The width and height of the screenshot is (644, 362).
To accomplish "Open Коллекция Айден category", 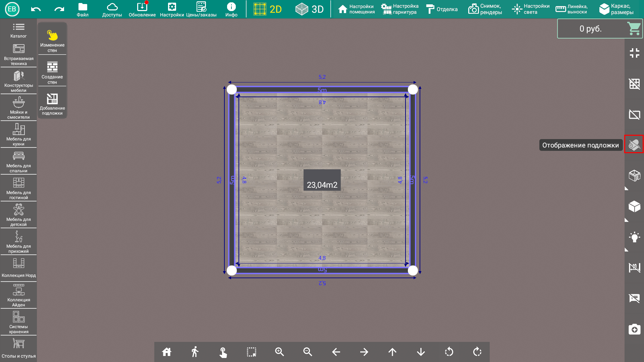I will tap(18, 295).
